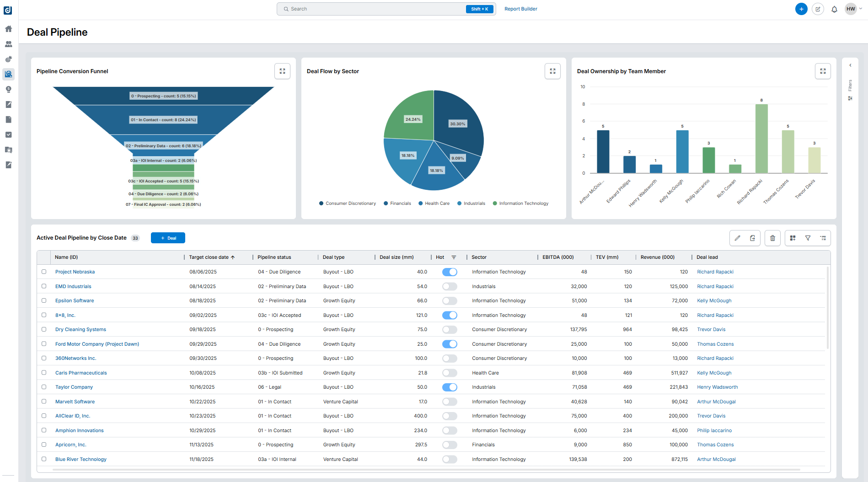Open the home icon in left sidebar

pos(8,29)
